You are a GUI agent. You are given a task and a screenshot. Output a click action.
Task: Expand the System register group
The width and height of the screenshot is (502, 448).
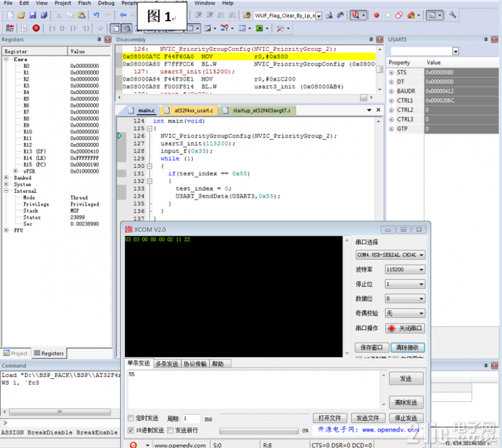point(6,184)
